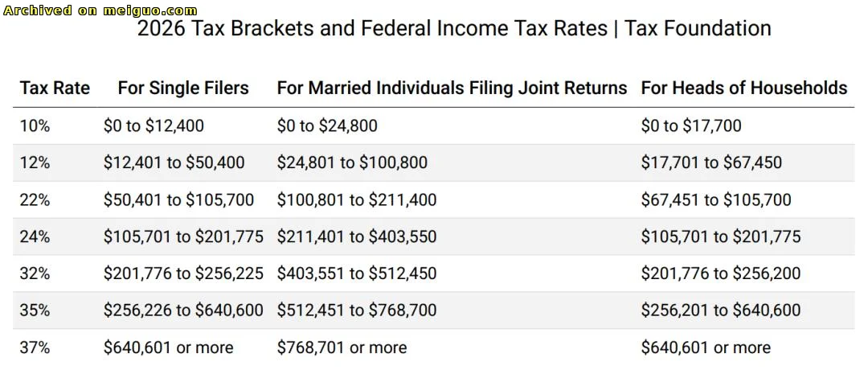Image resolution: width=868 pixels, height=370 pixels.
Task: Click the '$256,226 to $640,600' cell
Action: pyautogui.click(x=183, y=310)
